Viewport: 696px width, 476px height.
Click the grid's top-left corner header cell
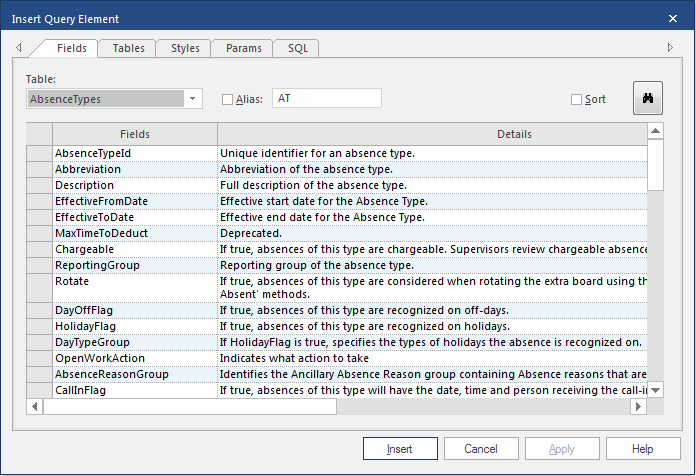(40, 134)
